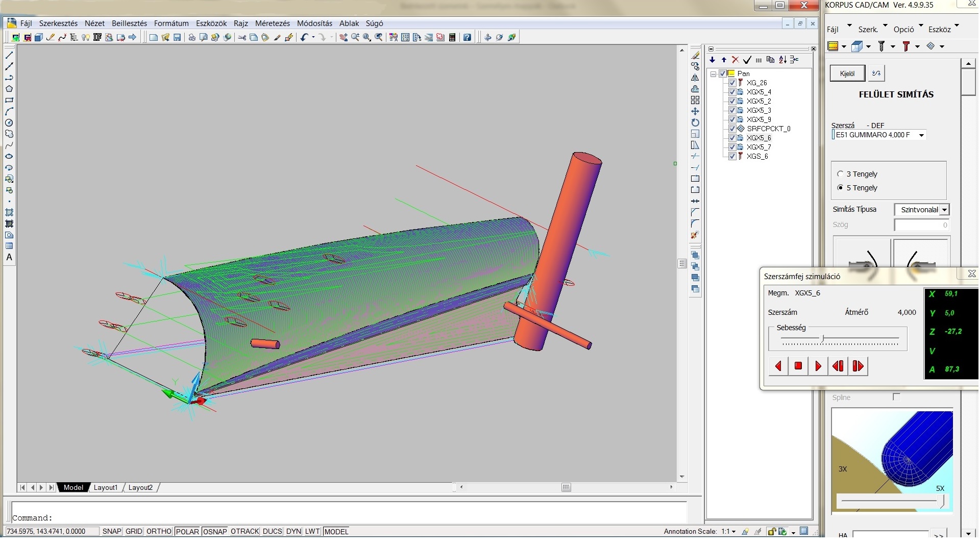The width and height of the screenshot is (980, 546).
Task: Collapse the Pan tree node
Action: click(x=714, y=74)
